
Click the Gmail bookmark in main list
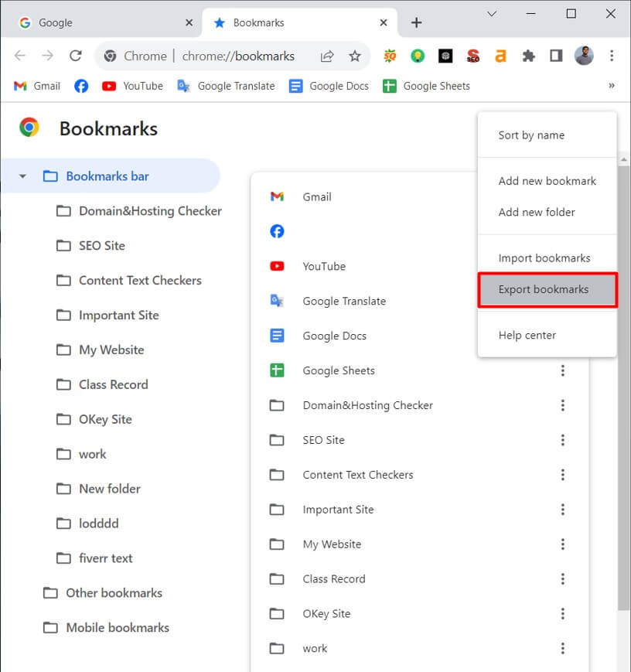[x=364, y=196]
